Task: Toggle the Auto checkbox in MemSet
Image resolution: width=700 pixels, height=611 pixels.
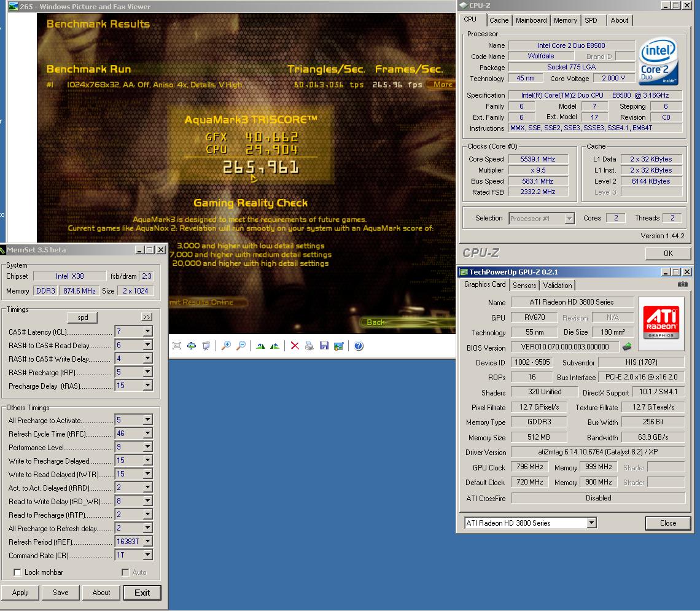Action: 125,572
